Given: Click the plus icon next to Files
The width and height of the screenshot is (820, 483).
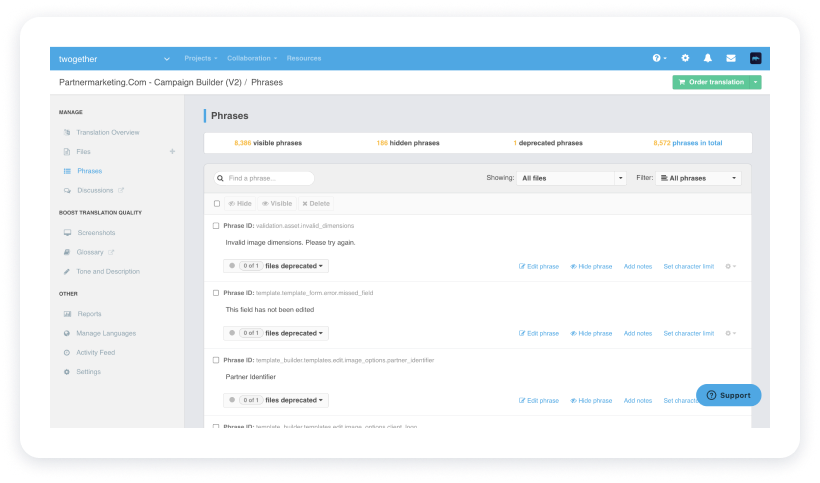Looking at the screenshot, I should (x=172, y=152).
